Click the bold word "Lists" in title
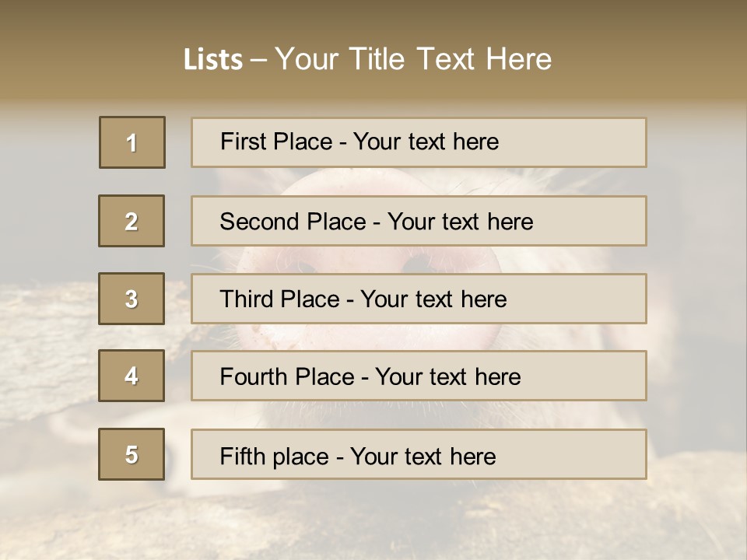This screenshot has width=747, height=560. point(213,60)
